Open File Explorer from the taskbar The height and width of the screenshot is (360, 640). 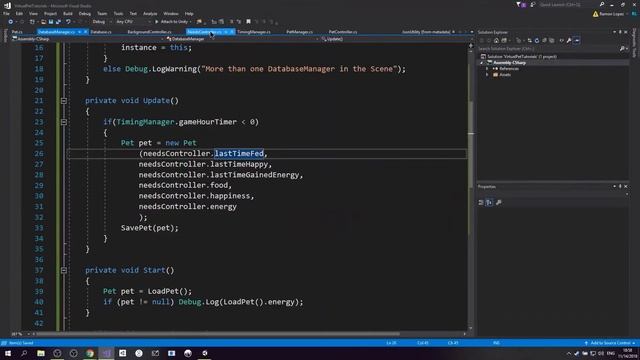point(41,353)
